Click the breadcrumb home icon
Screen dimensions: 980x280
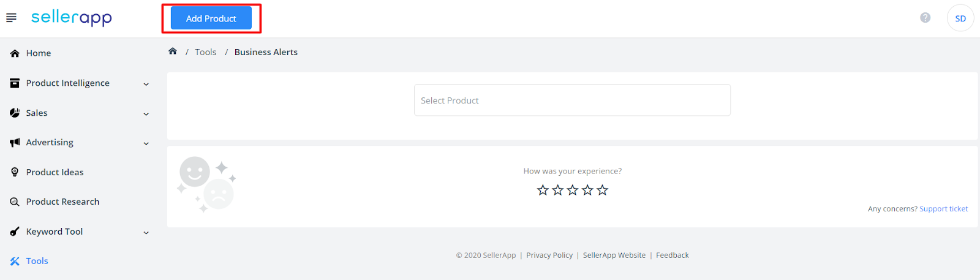[173, 51]
